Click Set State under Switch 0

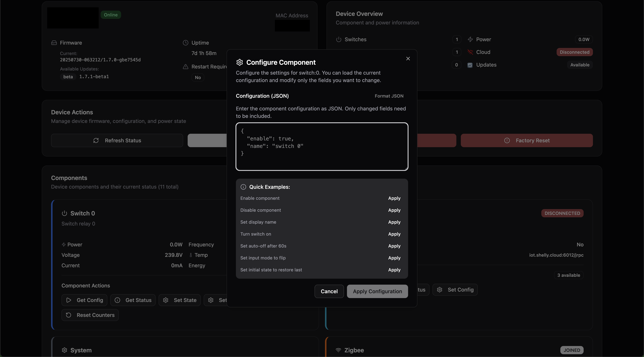click(179, 300)
